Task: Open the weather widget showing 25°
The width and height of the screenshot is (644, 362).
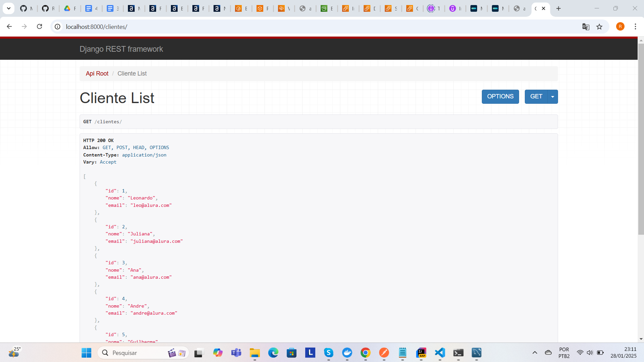Action: coord(14,352)
